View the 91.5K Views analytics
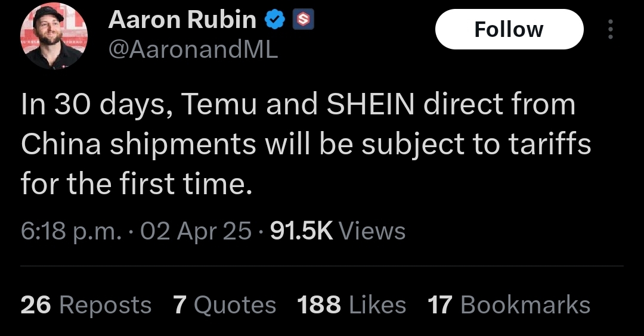Screen dimensions: 644x336 click(338, 231)
